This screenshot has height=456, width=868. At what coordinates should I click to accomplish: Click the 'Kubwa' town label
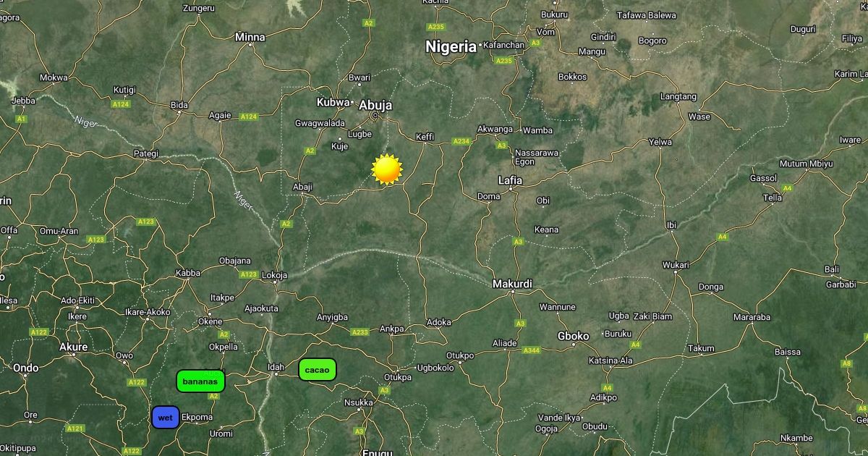(333, 102)
